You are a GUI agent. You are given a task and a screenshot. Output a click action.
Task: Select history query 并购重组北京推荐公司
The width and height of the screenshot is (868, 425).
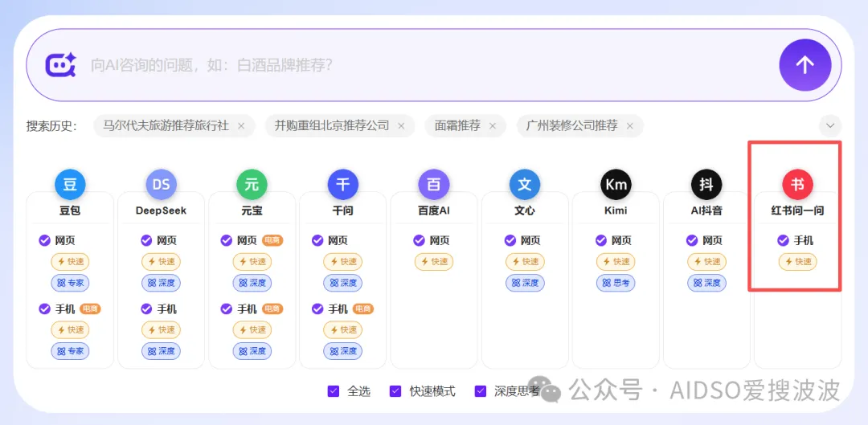(x=332, y=125)
